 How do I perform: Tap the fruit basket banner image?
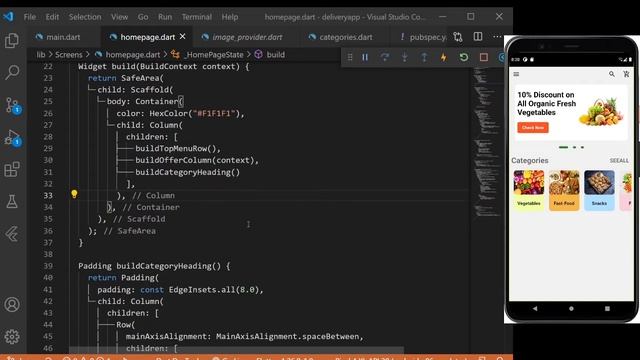coord(601,111)
